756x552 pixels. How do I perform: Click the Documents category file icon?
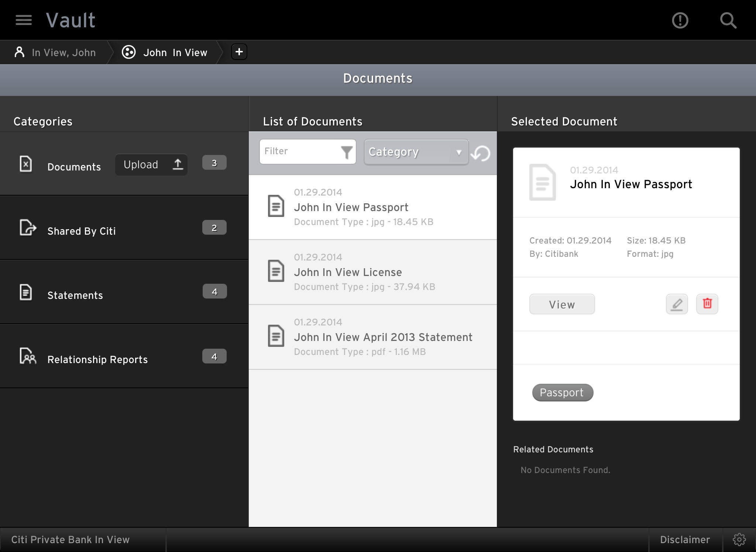point(26,164)
